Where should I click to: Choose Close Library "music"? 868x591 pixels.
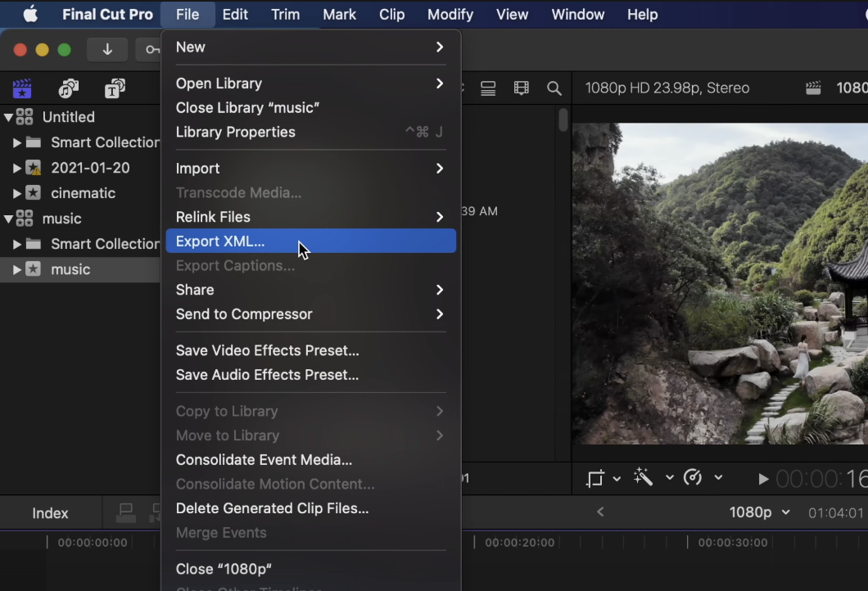310,108
